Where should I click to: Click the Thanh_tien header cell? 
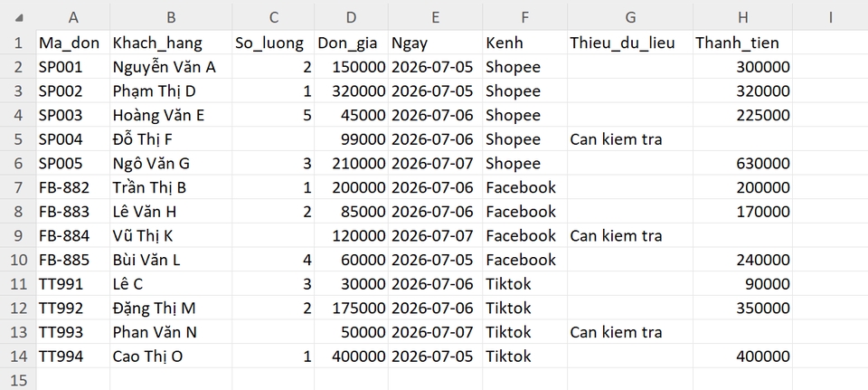(742, 43)
